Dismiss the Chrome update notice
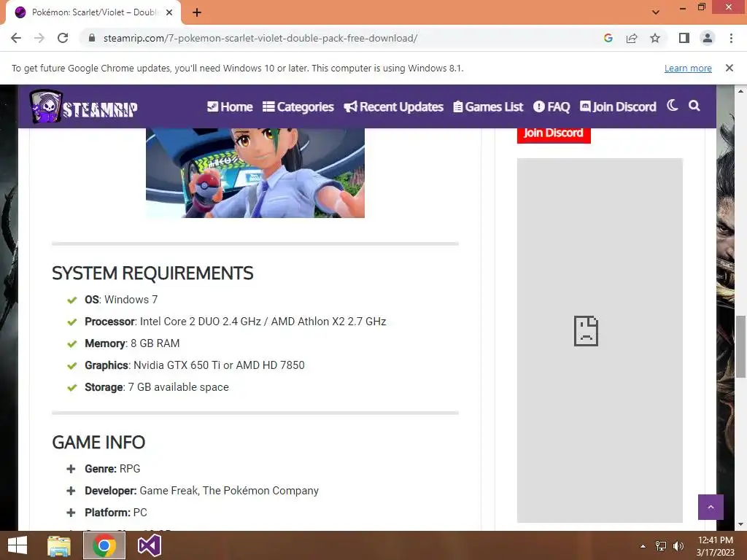747x560 pixels. pos(729,68)
